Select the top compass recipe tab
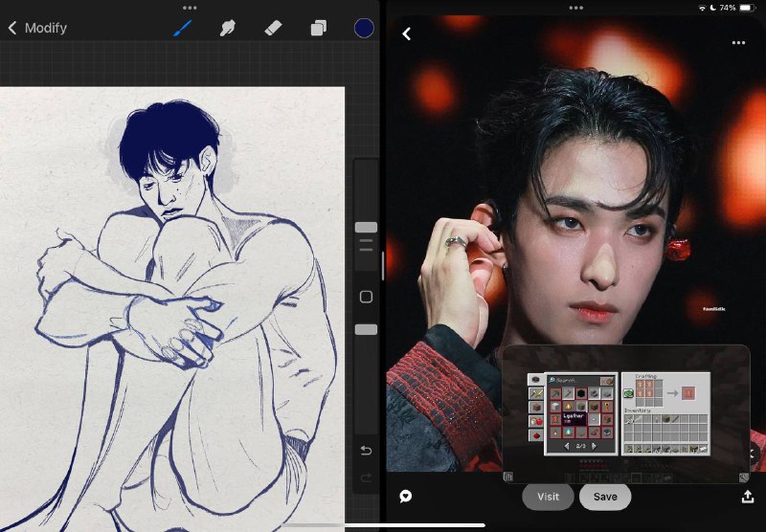 (536, 380)
